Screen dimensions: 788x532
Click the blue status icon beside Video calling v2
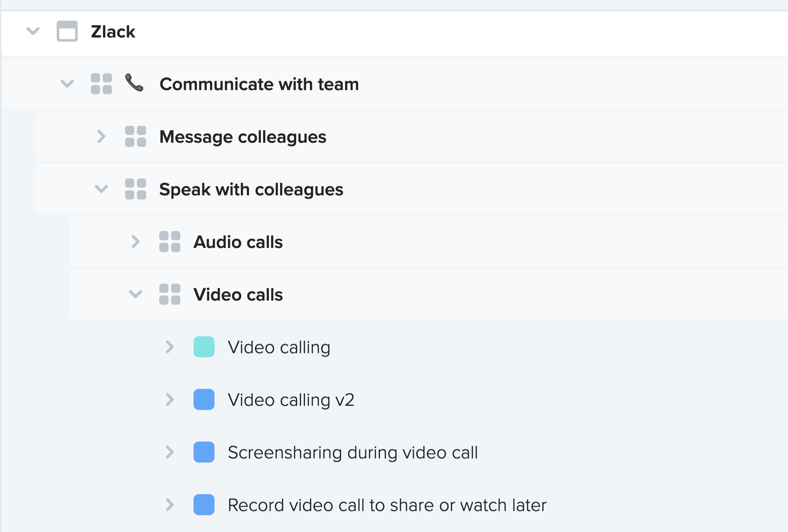coord(204,400)
